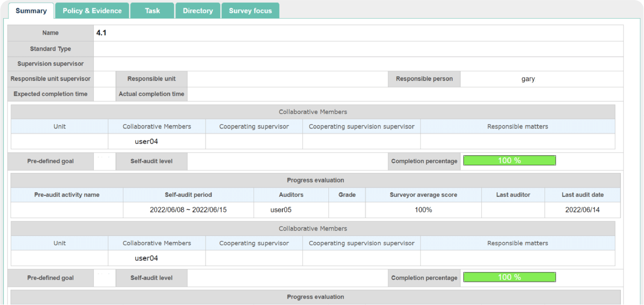The height and width of the screenshot is (305, 644).
Task: Click the Summary tab
Action: click(31, 11)
